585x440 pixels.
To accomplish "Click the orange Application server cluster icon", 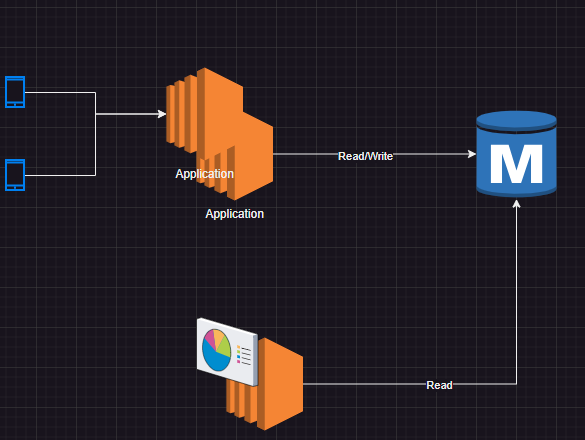I will pos(219,134).
